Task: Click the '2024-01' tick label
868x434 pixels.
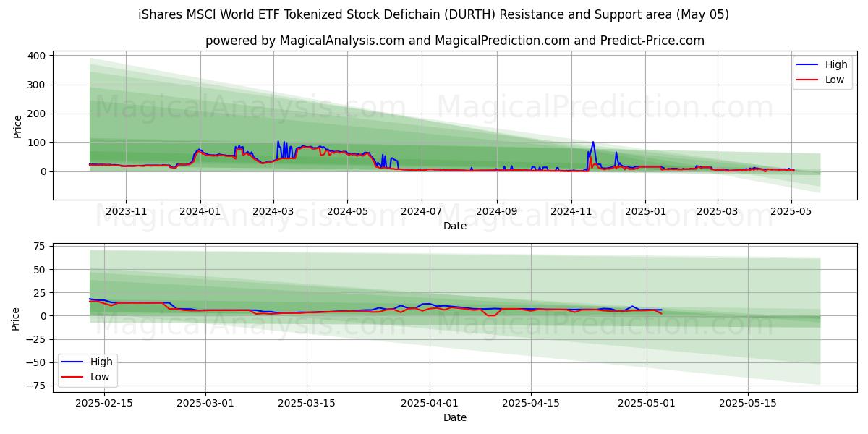Action: (200, 211)
